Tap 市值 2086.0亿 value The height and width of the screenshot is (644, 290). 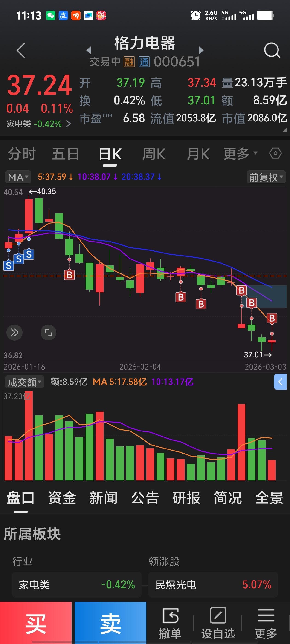pos(267,118)
